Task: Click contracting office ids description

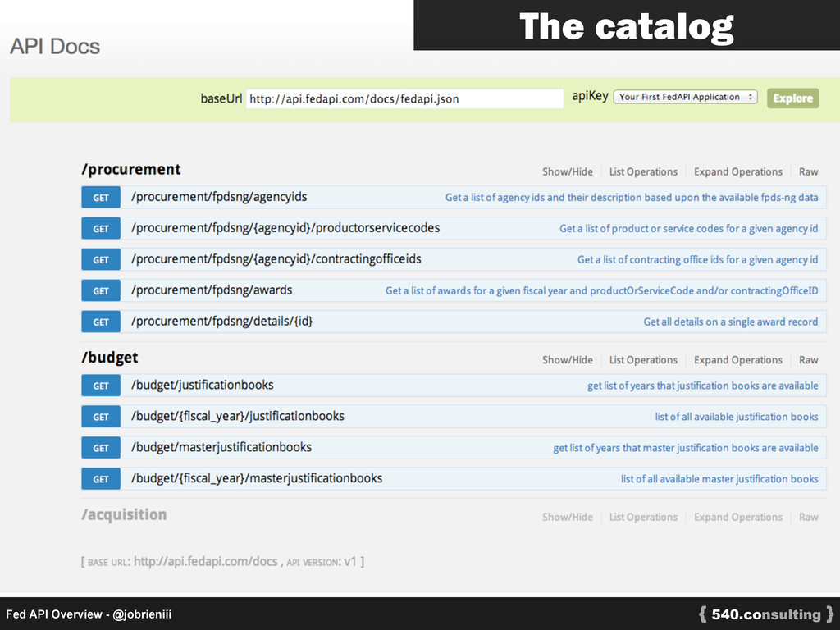Action: click(697, 259)
